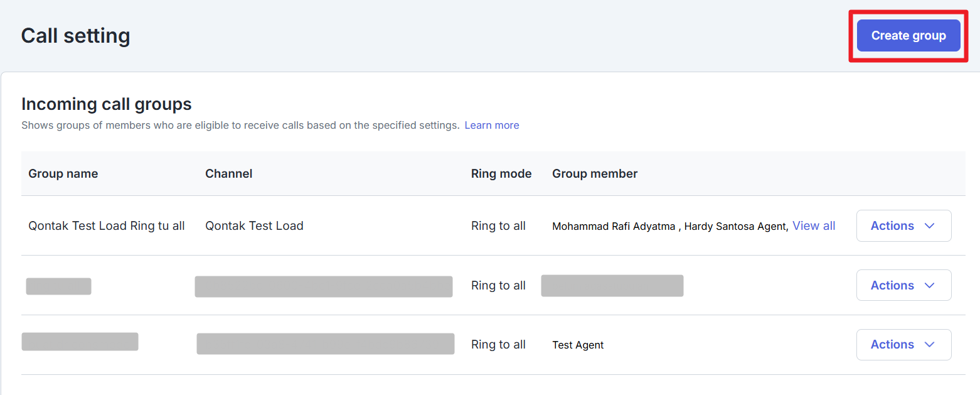Click Test Agent in Group member column

click(x=577, y=345)
